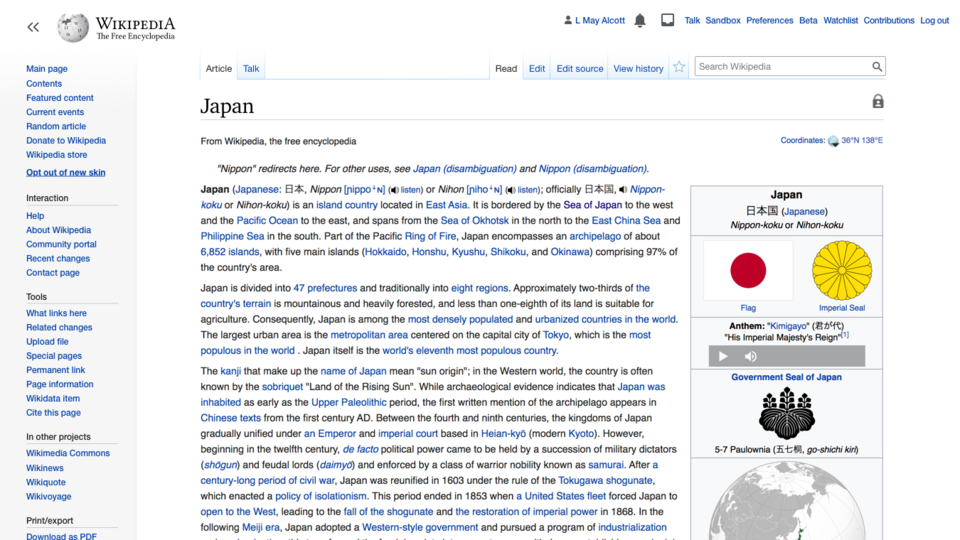Open the Tokugawa shogunate link
Screen dimensions: 960x540
click(605, 481)
